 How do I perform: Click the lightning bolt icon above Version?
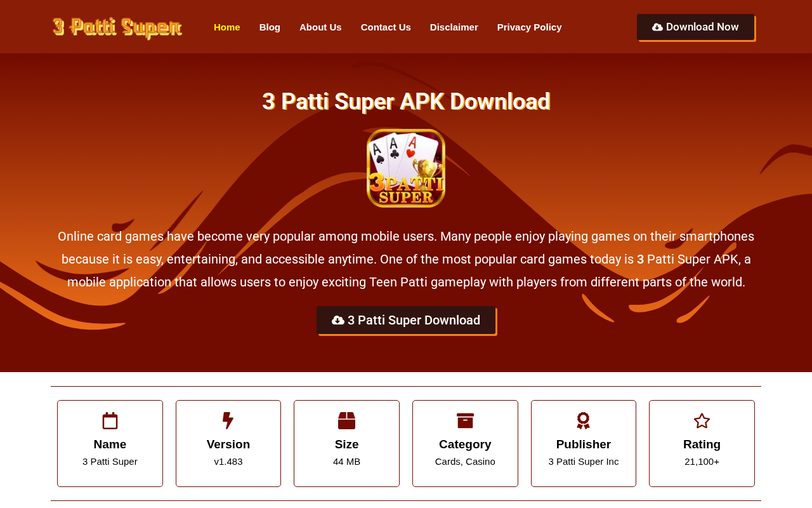tap(228, 421)
